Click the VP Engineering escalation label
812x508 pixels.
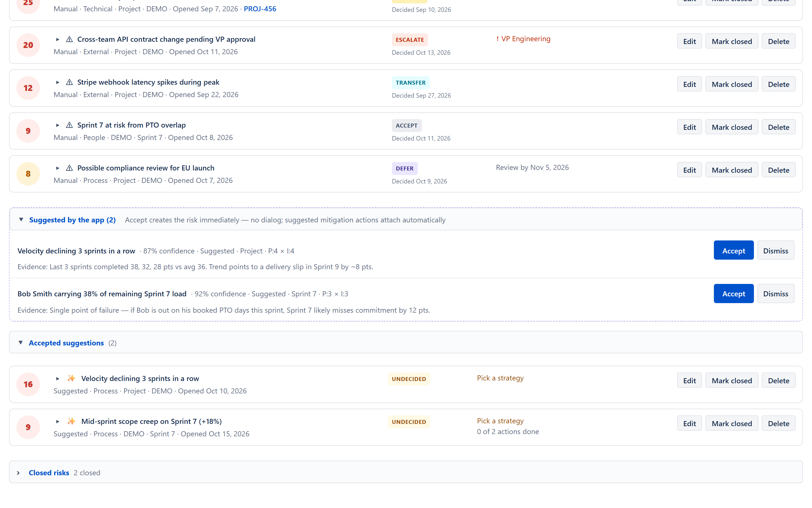(x=523, y=39)
